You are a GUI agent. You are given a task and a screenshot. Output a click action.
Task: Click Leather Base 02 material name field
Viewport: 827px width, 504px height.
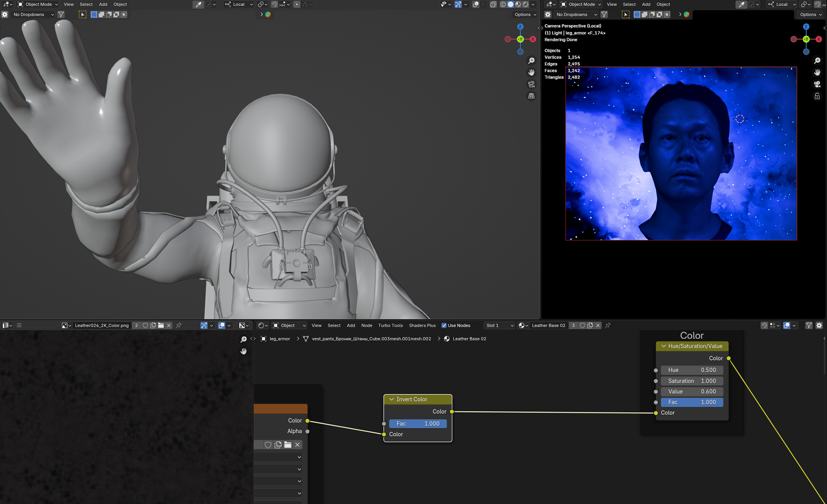[548, 325]
